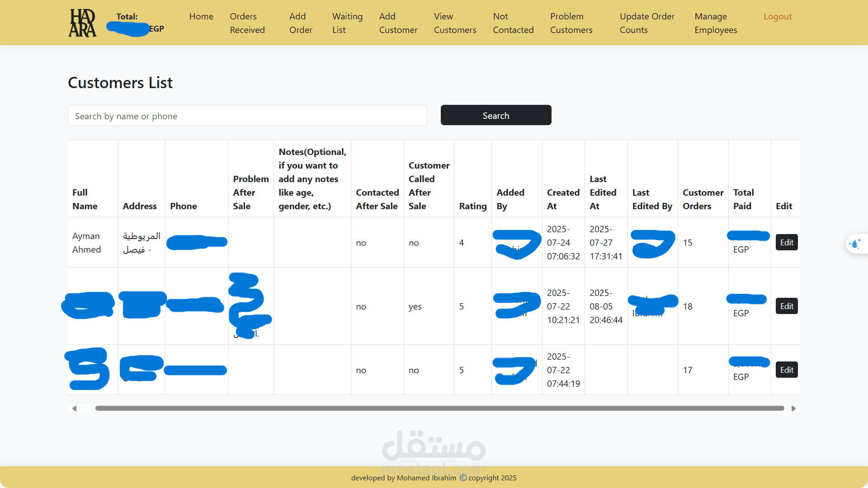
Task: Navigate to Add Customer
Action: coord(398,23)
